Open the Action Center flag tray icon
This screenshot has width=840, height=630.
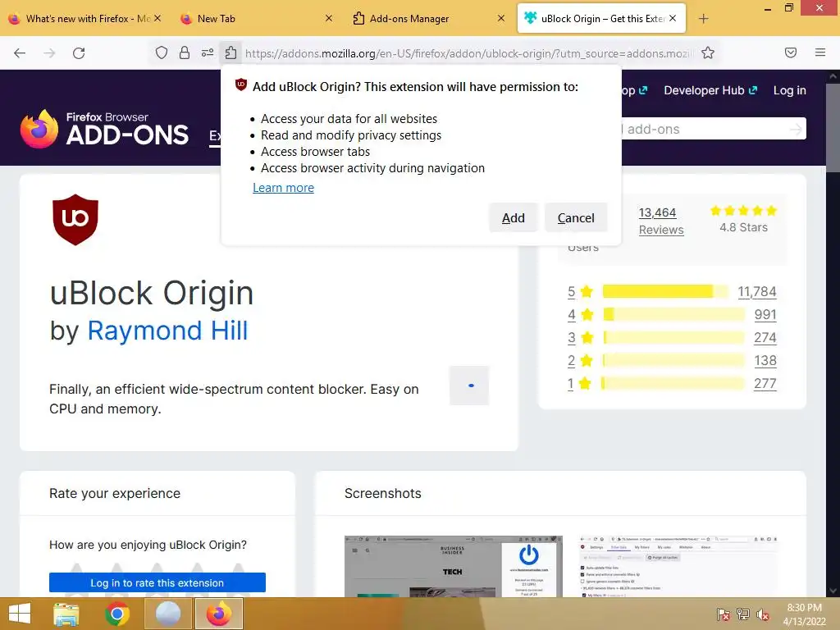pos(723,614)
